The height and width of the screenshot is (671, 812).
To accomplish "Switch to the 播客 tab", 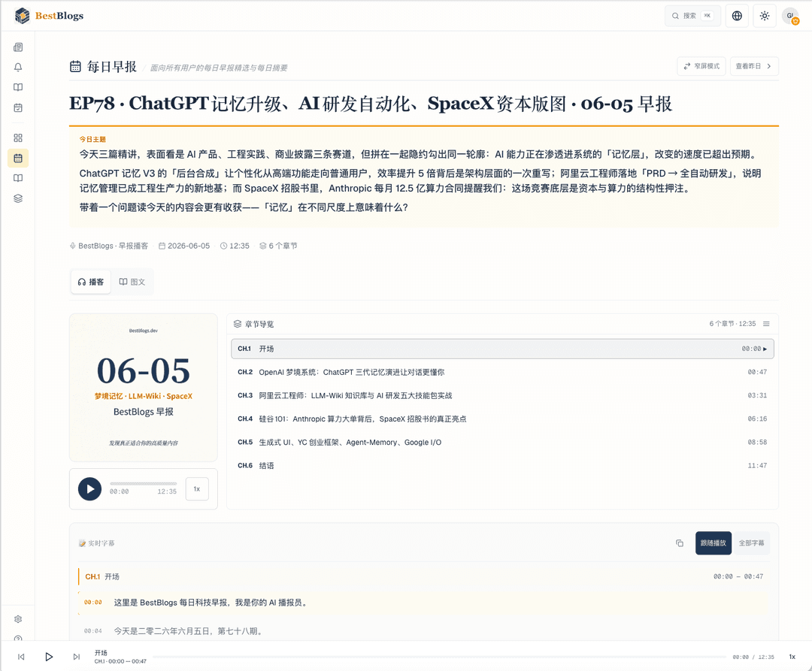I will [91, 282].
